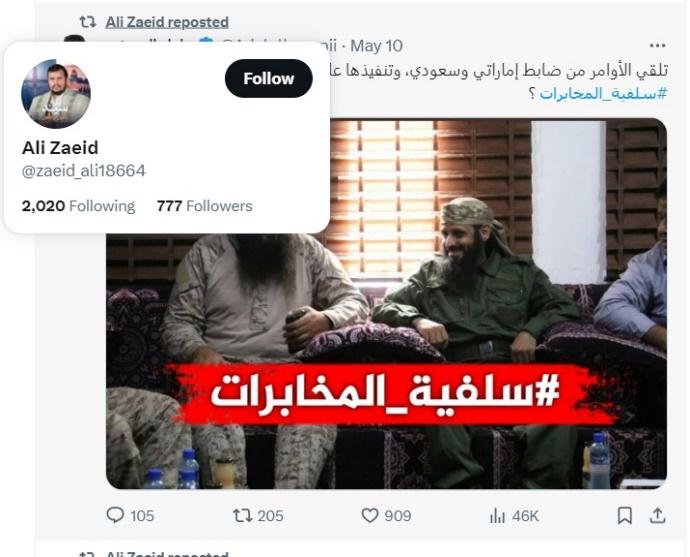Open the second 'Ali Zaeid reposted' label at bottom
Screen dimensions: 690x557
click(x=167, y=553)
